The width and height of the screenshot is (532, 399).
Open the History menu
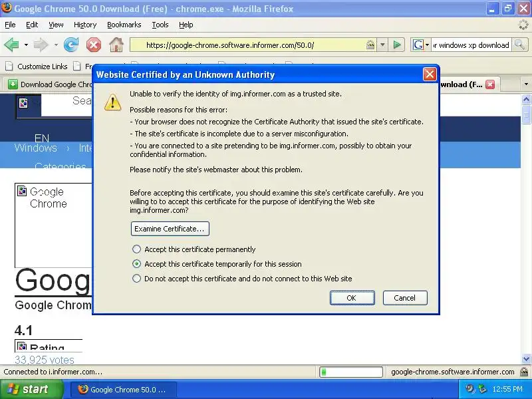point(85,25)
